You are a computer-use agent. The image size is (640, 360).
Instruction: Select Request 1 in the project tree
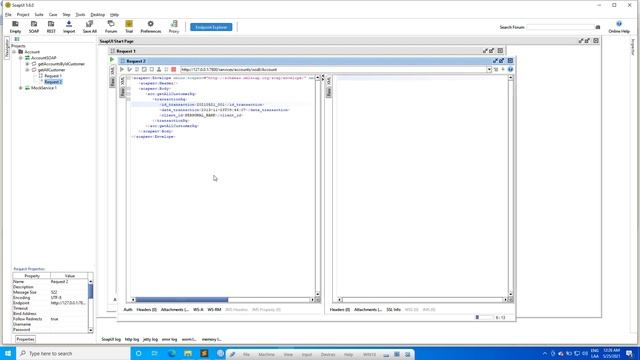tap(53, 76)
